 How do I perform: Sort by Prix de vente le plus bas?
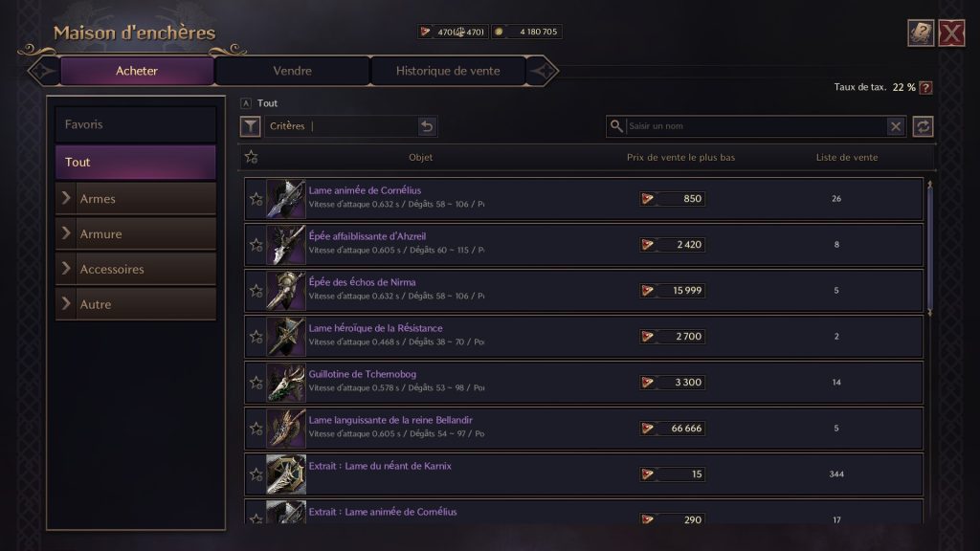click(680, 157)
